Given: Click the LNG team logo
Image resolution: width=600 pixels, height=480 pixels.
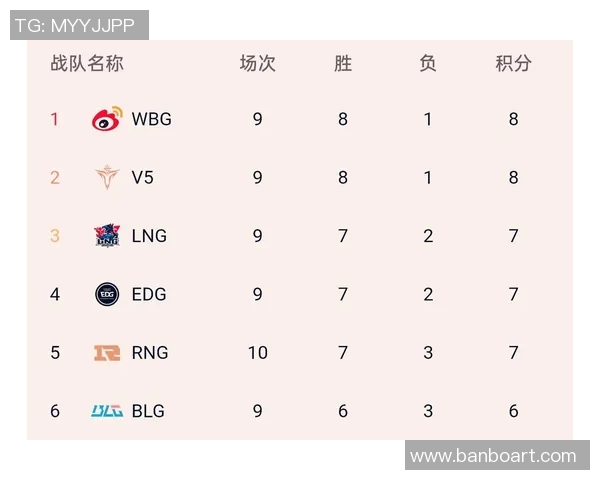Looking at the screenshot, I should tap(107, 236).
